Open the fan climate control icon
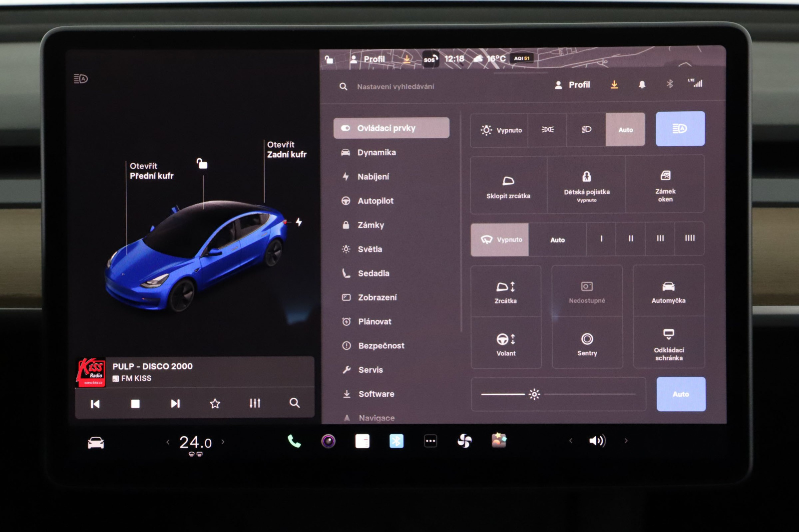This screenshot has height=532, width=799. (x=464, y=441)
